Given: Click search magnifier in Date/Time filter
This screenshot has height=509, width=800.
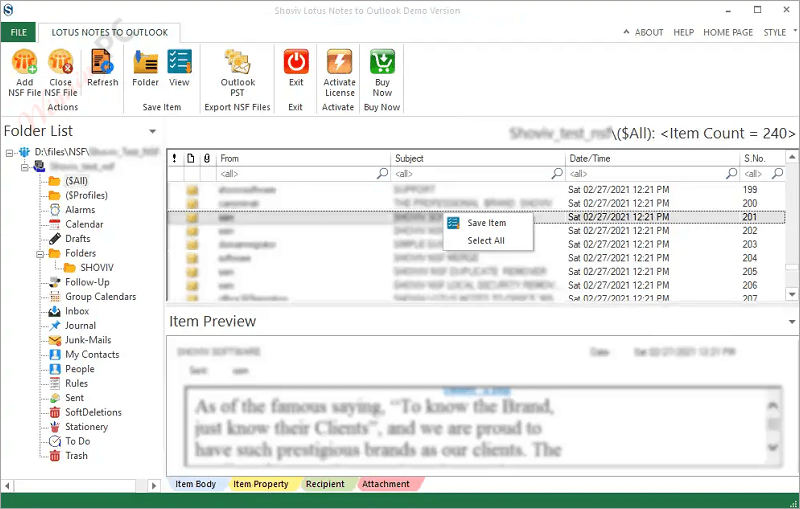Looking at the screenshot, I should 732,173.
